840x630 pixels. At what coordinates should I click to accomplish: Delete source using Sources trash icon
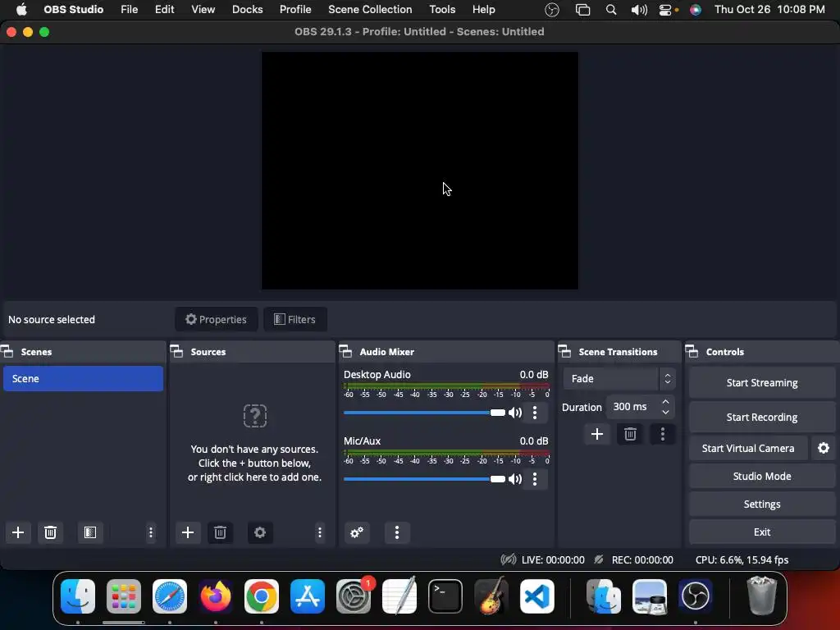click(x=220, y=532)
